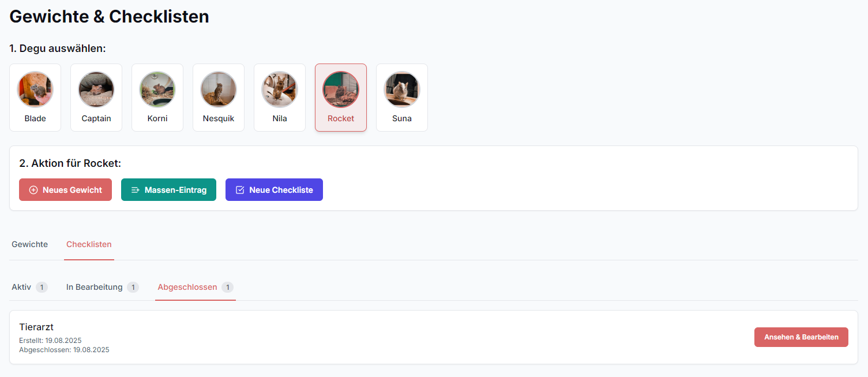Create a Neue Checkliste
The height and width of the screenshot is (377, 868).
(x=274, y=190)
